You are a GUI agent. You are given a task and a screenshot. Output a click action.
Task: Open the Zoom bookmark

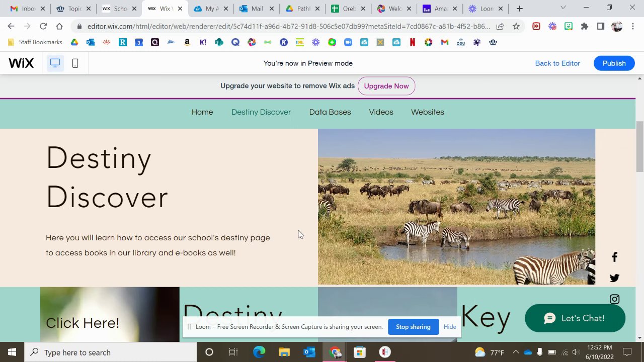(348, 42)
